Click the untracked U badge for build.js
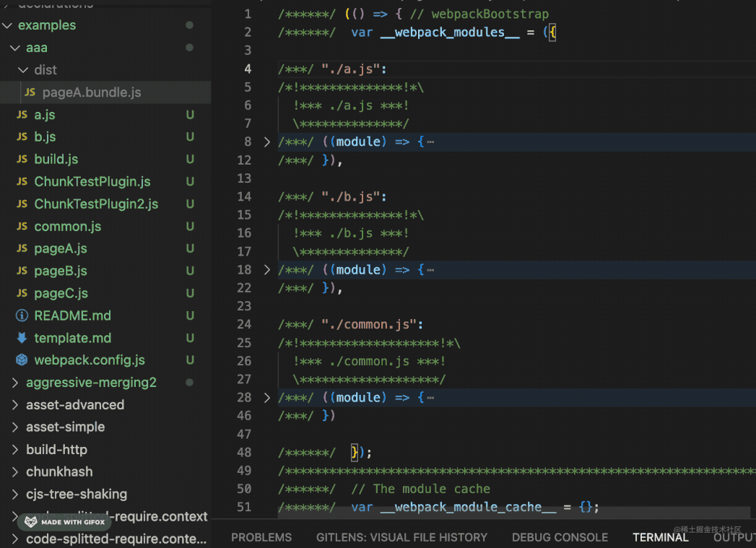Screen dimensions: 756x548 point(190,159)
